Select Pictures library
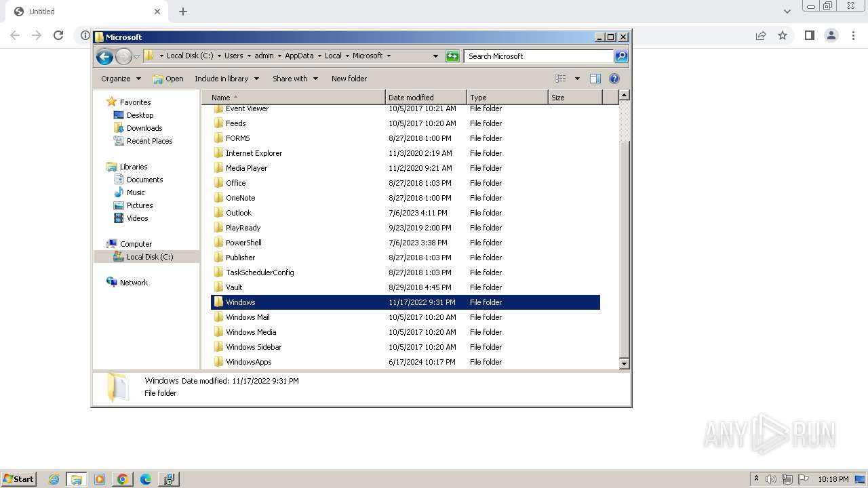 point(140,205)
